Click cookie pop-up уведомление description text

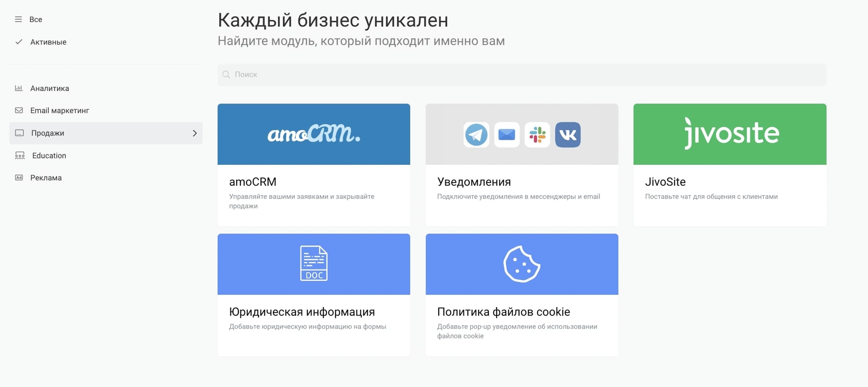(517, 331)
